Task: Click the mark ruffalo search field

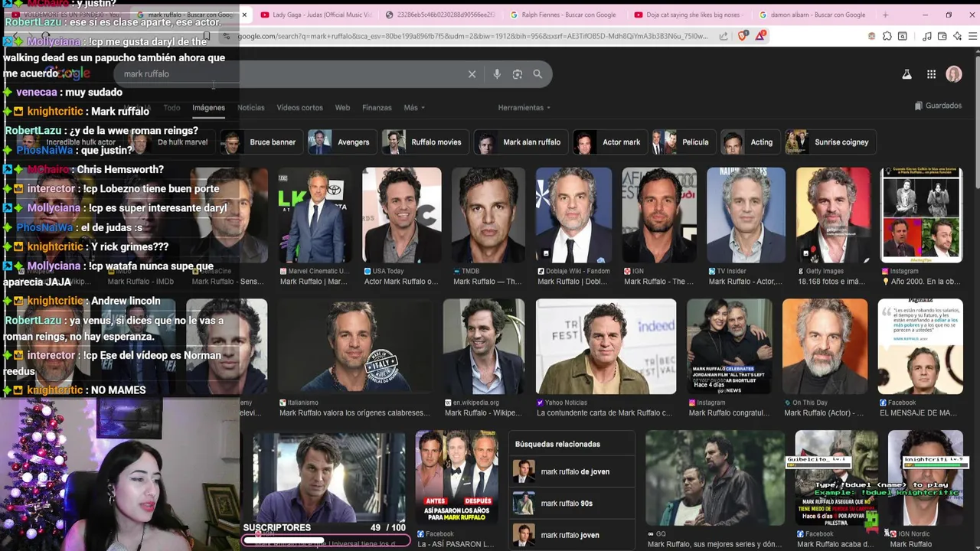Action: [291, 74]
